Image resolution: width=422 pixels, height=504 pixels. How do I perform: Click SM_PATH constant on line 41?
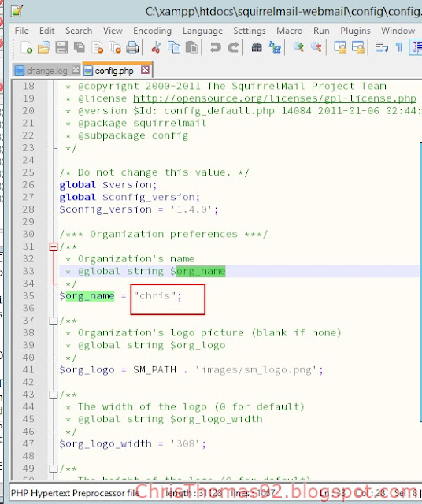(154, 370)
